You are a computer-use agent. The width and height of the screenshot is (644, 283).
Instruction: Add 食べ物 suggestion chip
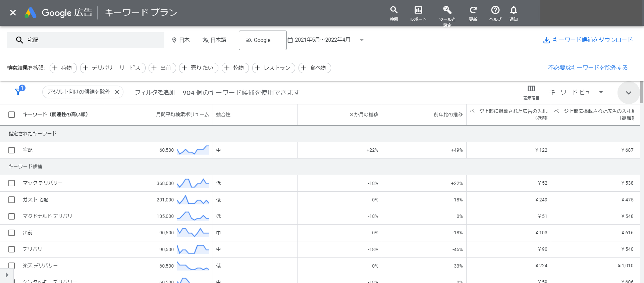pos(314,68)
